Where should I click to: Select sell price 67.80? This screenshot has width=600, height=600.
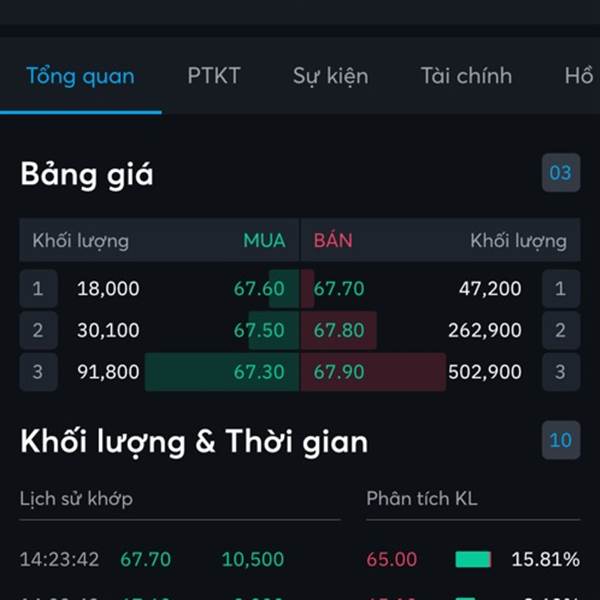339,330
